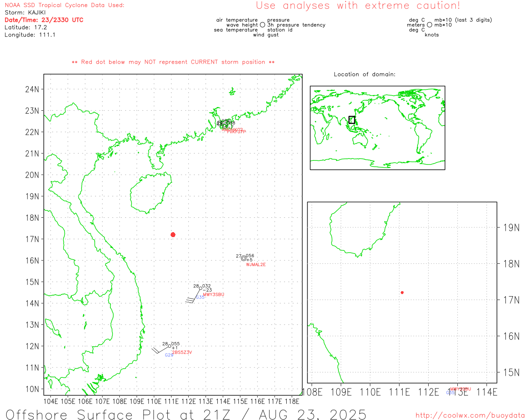Click the 'MWY3SBU' station id on main map

214,294
